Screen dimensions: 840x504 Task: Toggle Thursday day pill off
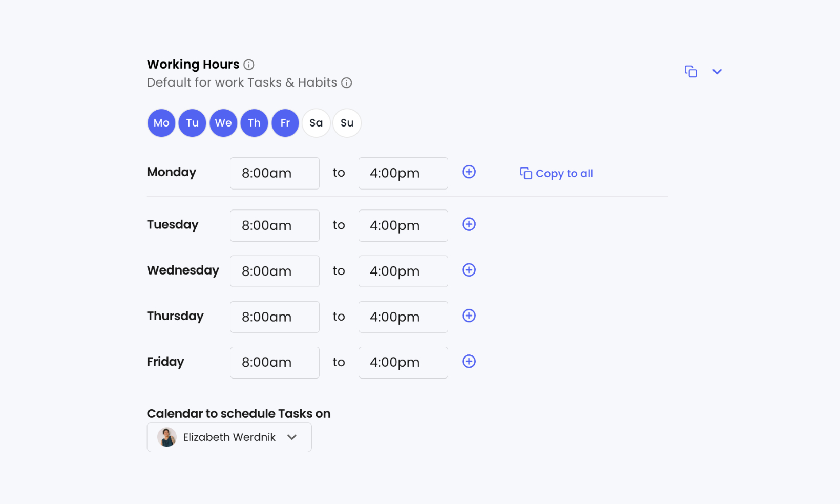click(255, 123)
